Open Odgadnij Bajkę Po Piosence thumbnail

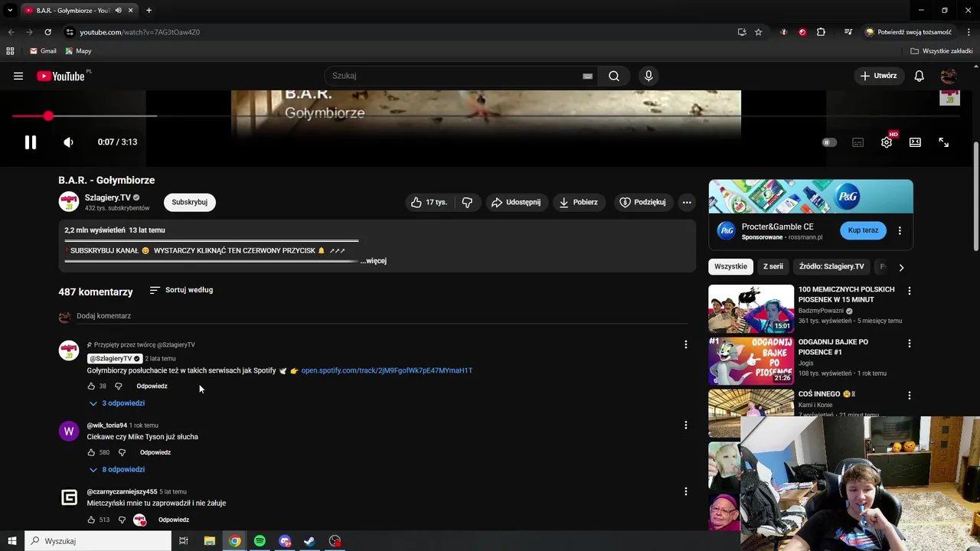coord(751,360)
